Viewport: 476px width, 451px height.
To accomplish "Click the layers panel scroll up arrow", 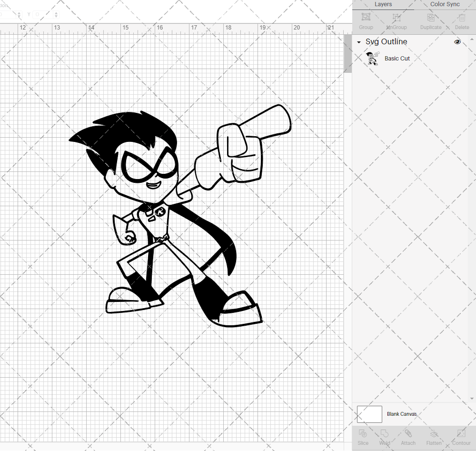I will click(471, 39).
